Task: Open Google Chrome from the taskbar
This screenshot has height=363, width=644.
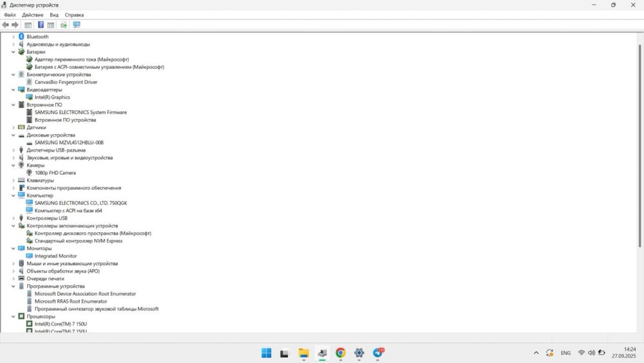Action: pos(341,353)
